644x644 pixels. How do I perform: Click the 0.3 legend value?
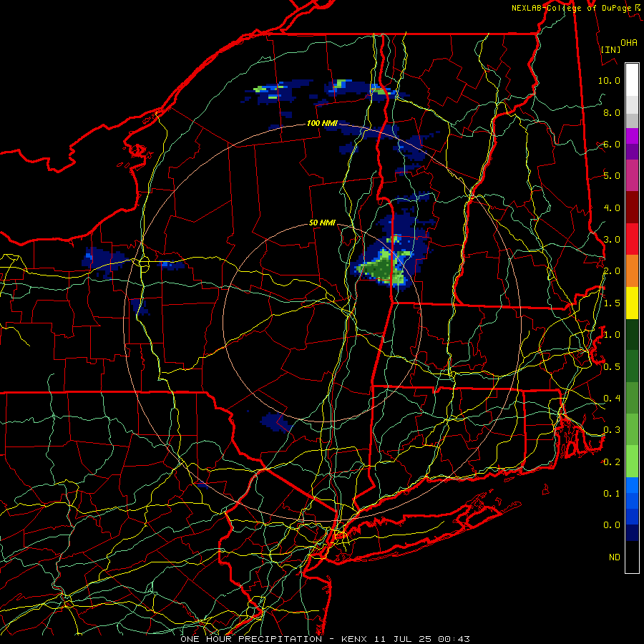coord(612,430)
